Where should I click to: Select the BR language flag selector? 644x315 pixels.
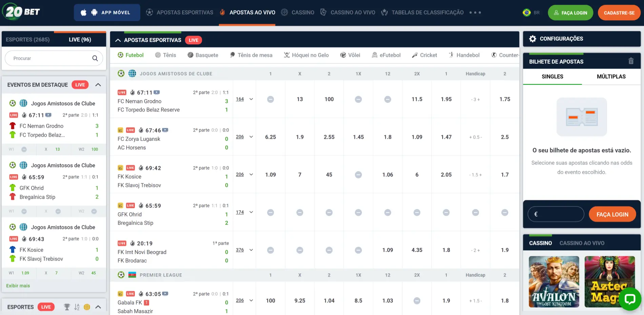coord(531,13)
